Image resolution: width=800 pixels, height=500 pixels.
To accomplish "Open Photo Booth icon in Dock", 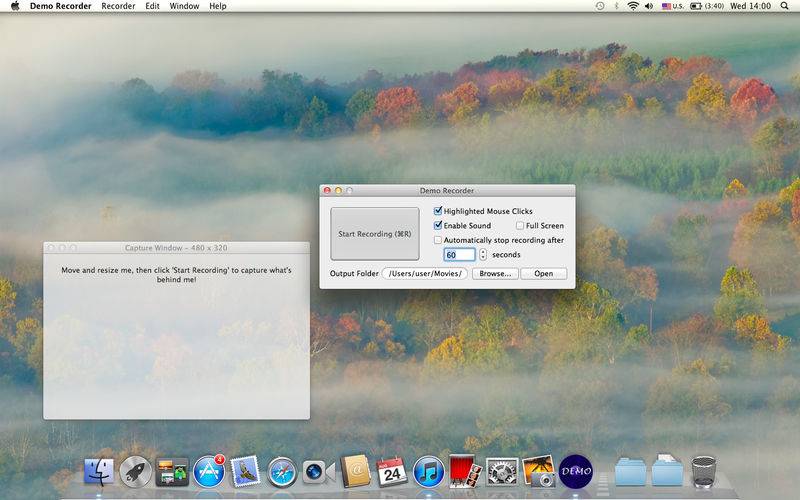I will (465, 471).
